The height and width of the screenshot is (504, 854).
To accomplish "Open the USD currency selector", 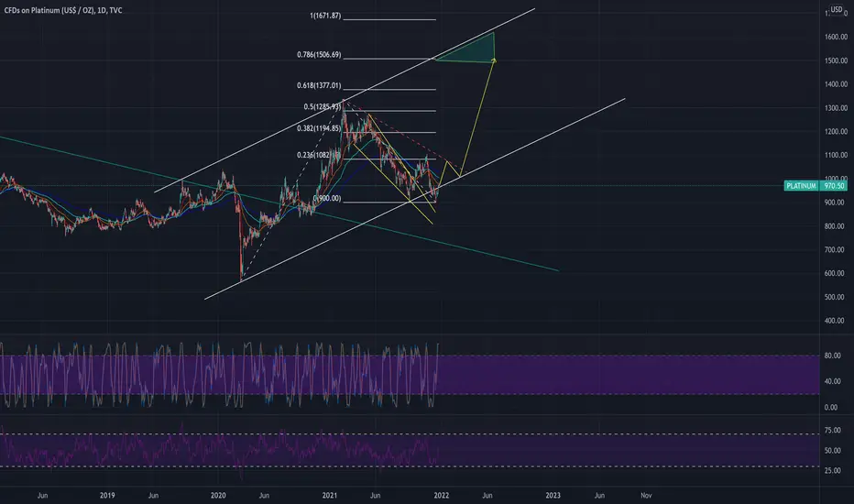I will tap(836, 9).
